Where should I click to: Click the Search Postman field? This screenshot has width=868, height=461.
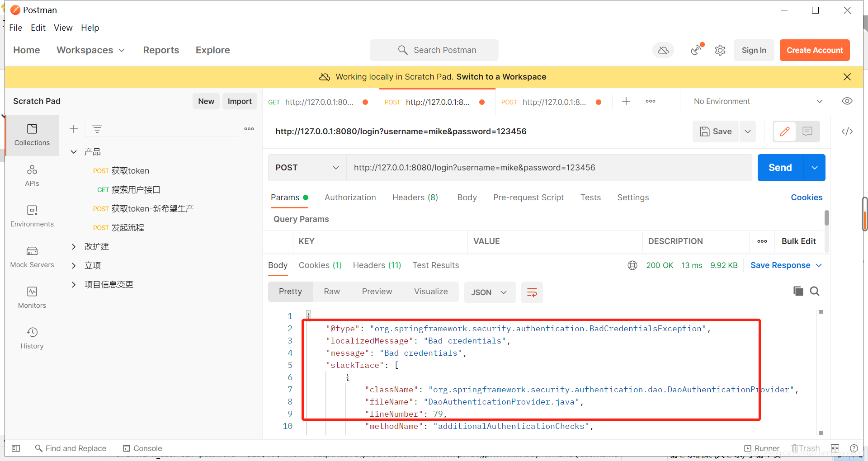tap(434, 50)
